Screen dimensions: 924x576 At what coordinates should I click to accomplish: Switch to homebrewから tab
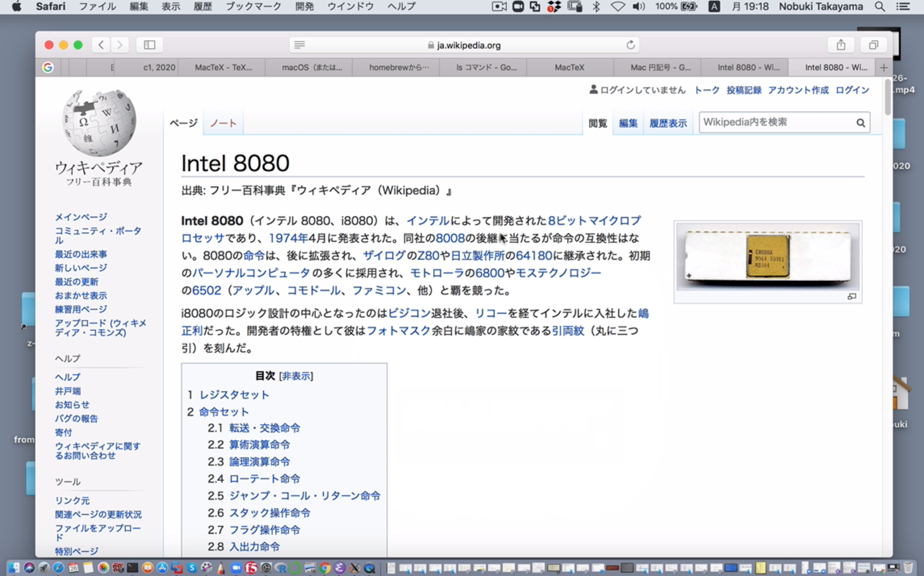pyautogui.click(x=399, y=67)
